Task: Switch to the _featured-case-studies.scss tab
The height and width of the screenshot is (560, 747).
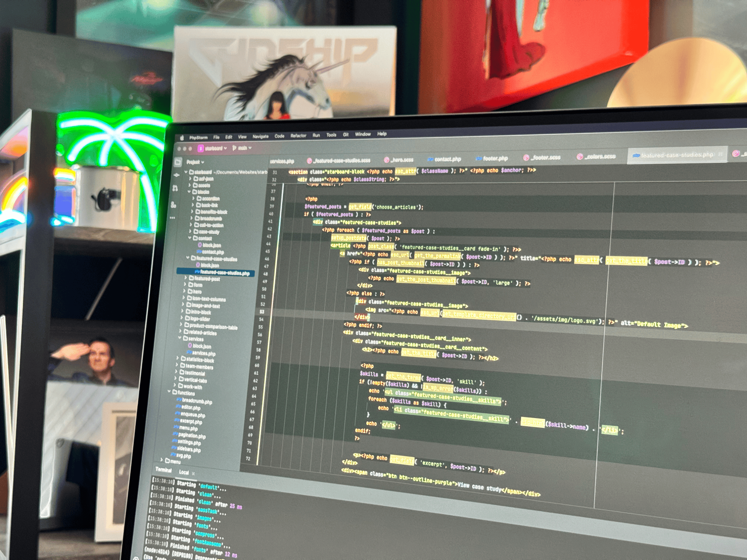Action: [x=339, y=161]
